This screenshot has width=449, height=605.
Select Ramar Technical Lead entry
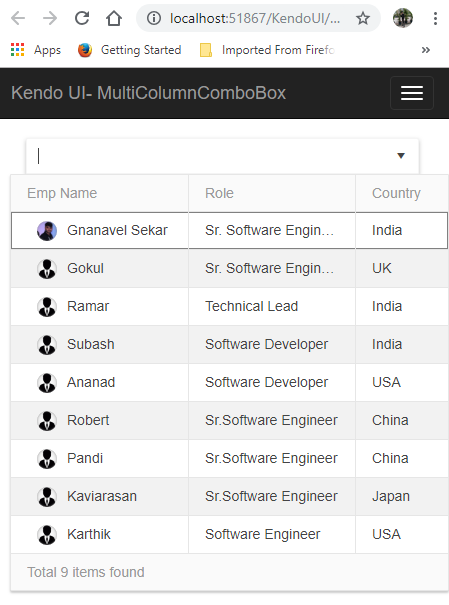coord(229,306)
